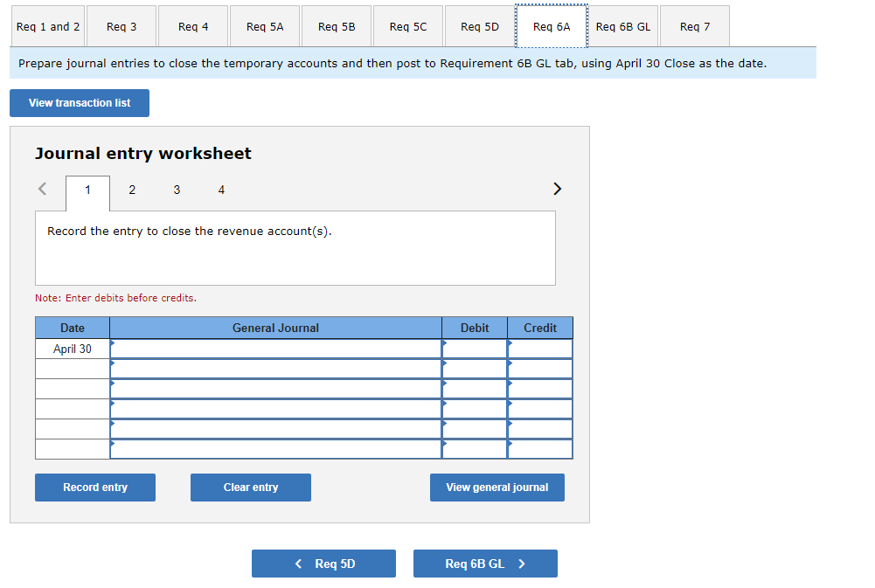This screenshot has height=588, width=875.
Task: Open the fourth General Journal account cell
Action: [x=275, y=409]
